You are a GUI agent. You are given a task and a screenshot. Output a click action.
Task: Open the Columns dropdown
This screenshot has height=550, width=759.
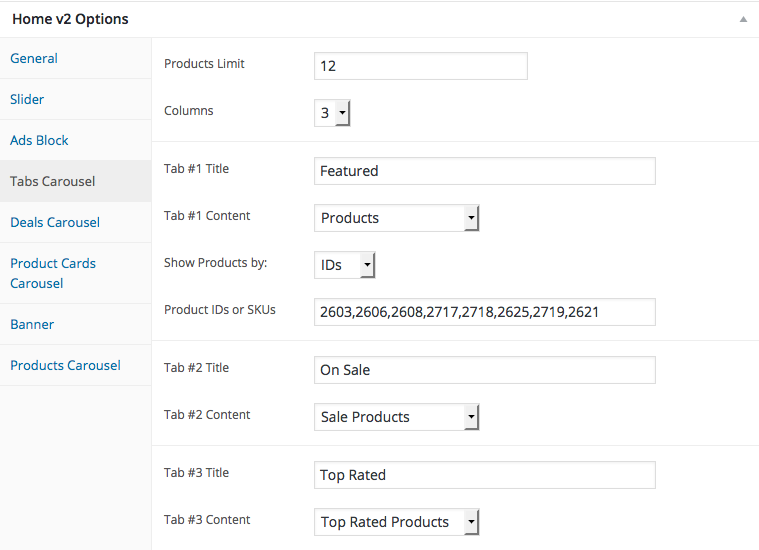coord(332,113)
